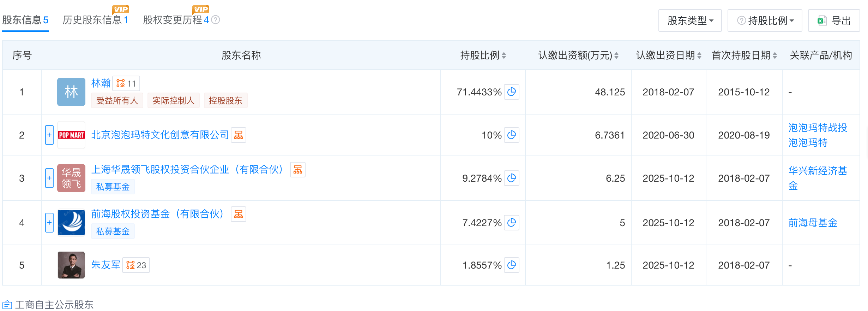Click the related-companies badge 23 beside 朱友军
Image resolution: width=868 pixels, height=311 pixels.
pos(136,265)
